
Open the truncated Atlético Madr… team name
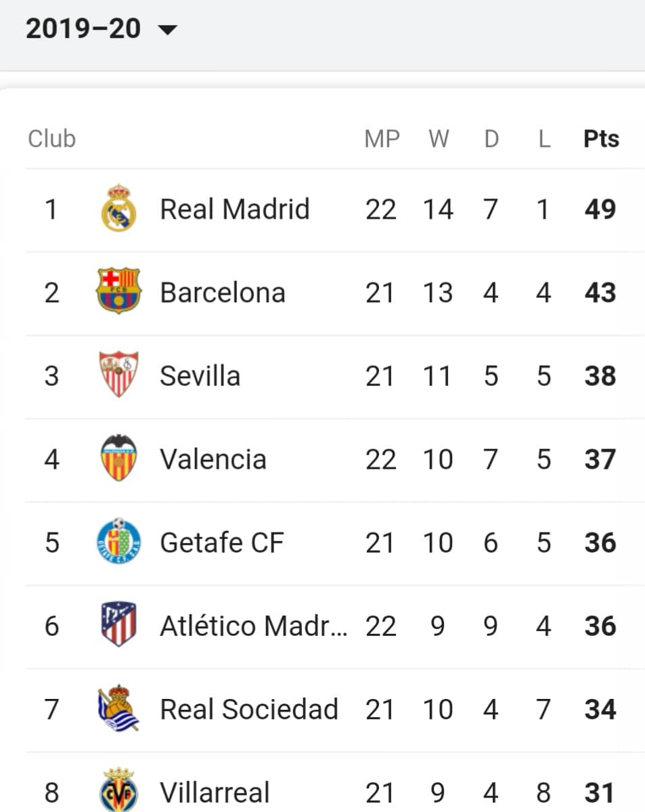(254, 626)
